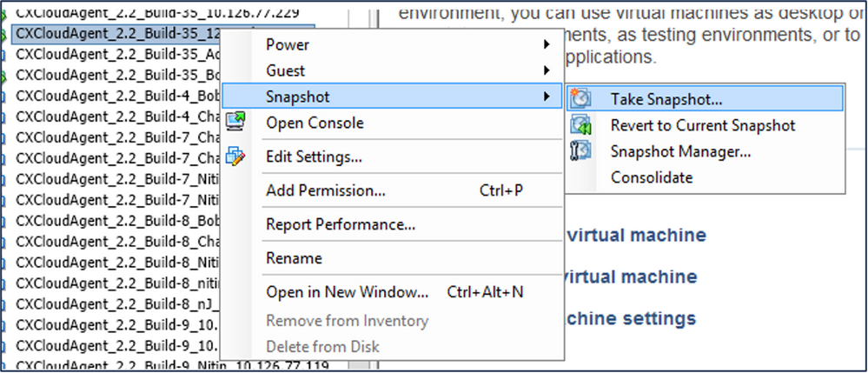The image size is (868, 373).
Task: Click the Guest menu item
Action: [x=286, y=70]
